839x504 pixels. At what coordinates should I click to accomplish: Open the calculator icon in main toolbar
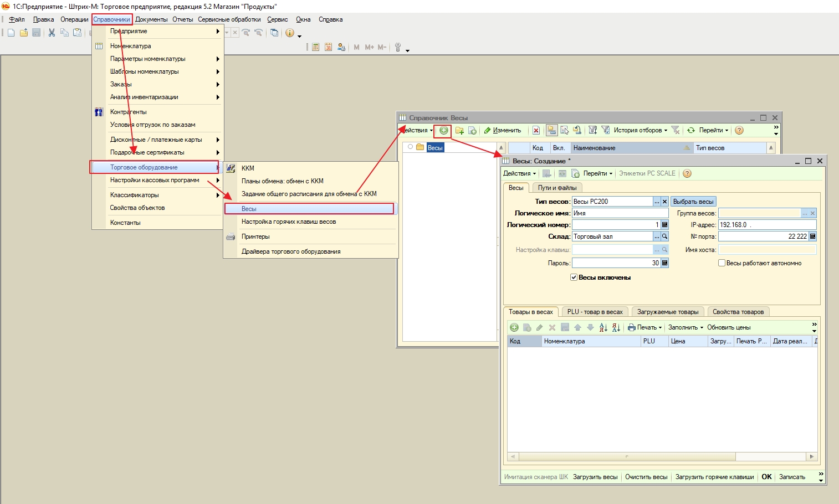coord(315,48)
